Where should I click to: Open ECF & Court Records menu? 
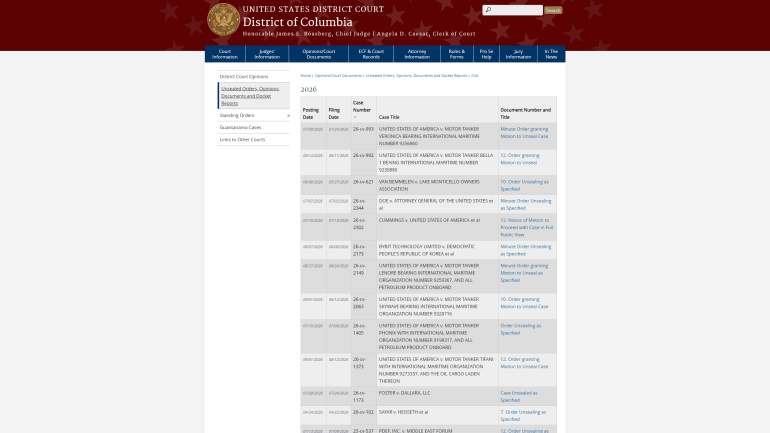(371, 54)
